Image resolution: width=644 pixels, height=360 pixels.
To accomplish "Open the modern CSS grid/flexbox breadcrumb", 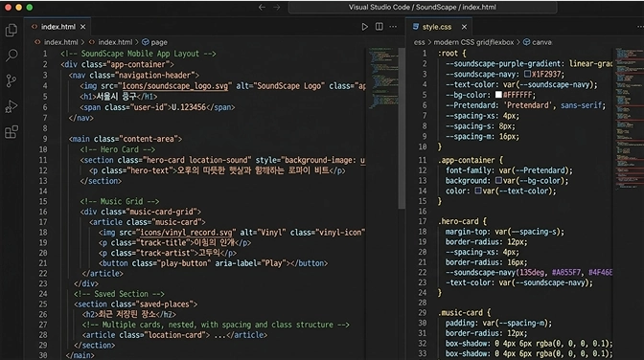I will click(x=473, y=42).
